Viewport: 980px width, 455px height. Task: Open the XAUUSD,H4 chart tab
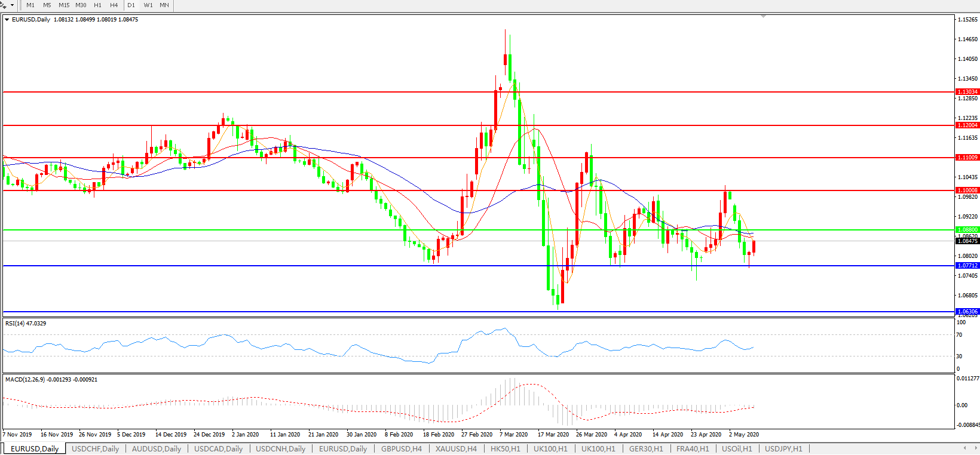[x=456, y=448]
